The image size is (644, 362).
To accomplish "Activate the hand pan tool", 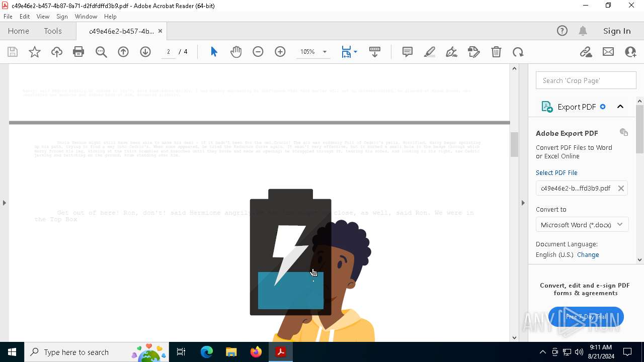I will tap(236, 52).
